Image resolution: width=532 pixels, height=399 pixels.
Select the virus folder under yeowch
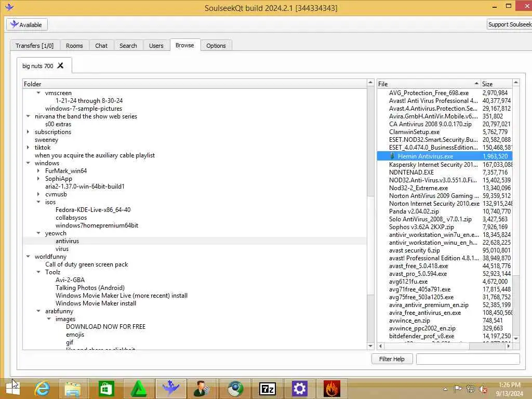[x=62, y=249]
